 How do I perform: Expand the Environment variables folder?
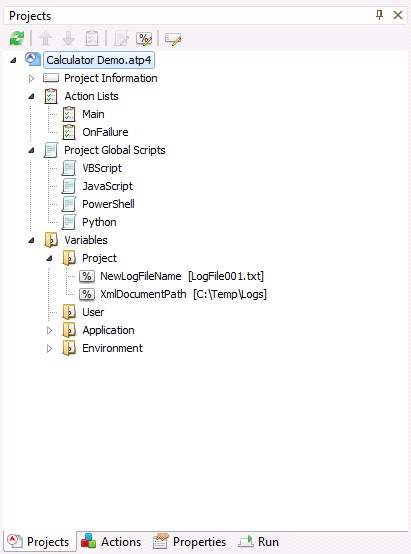pos(49,348)
